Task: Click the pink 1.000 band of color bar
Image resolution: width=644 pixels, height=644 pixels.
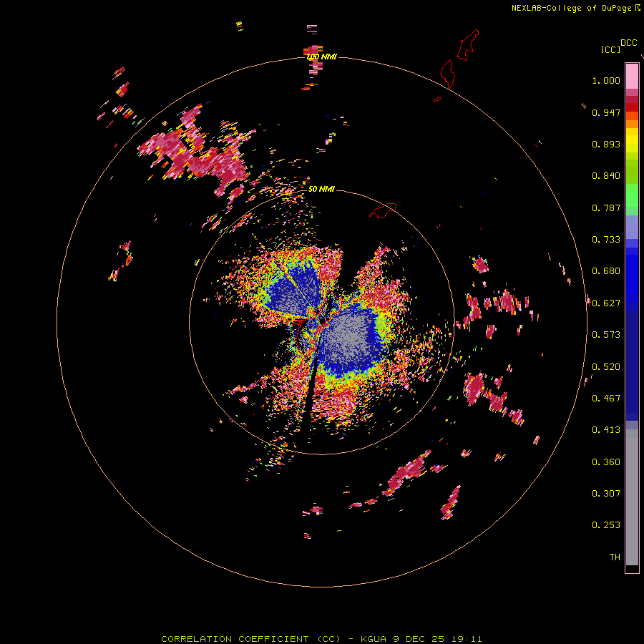Action: (632, 77)
